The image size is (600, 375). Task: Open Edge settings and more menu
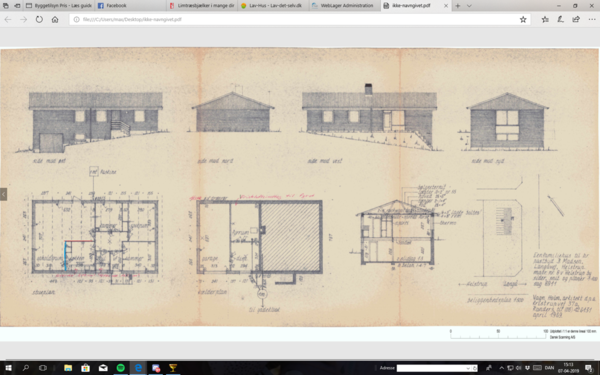[x=592, y=19]
